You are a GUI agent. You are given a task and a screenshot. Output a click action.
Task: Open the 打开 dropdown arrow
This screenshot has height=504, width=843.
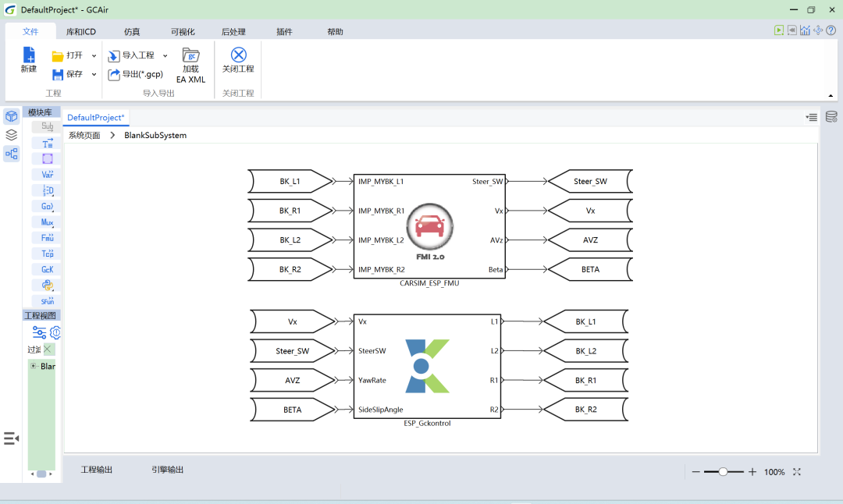(x=94, y=56)
